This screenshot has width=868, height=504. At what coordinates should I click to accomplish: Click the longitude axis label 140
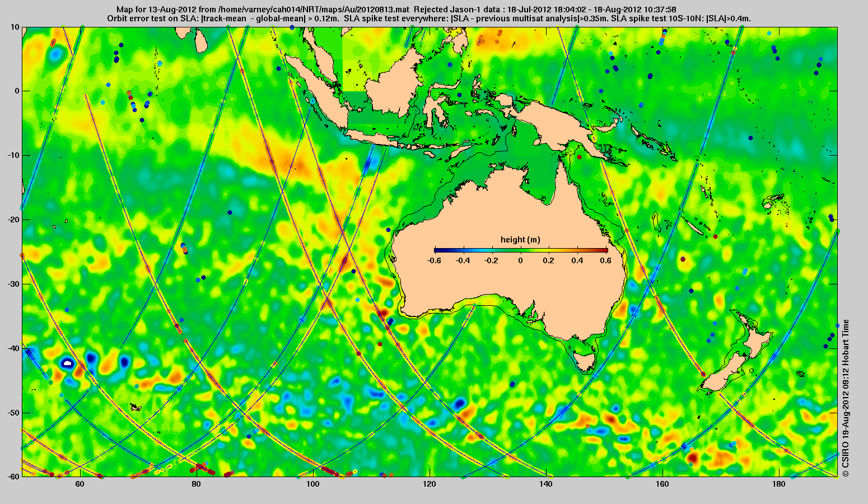pos(546,484)
